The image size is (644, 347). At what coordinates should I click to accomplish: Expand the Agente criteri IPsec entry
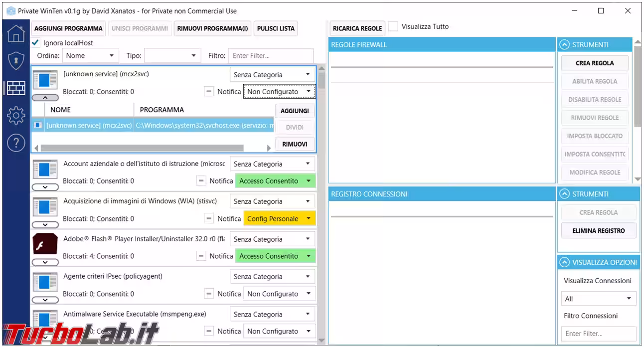tap(45, 300)
